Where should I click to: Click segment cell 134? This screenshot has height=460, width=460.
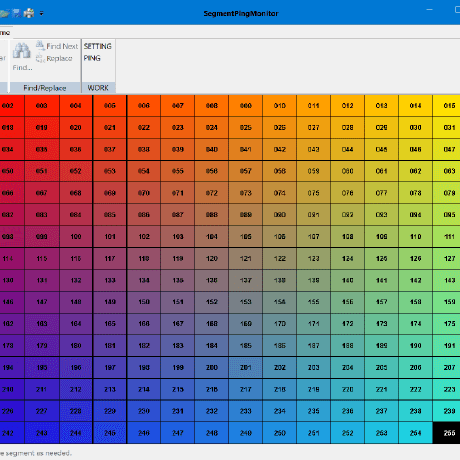(144, 280)
